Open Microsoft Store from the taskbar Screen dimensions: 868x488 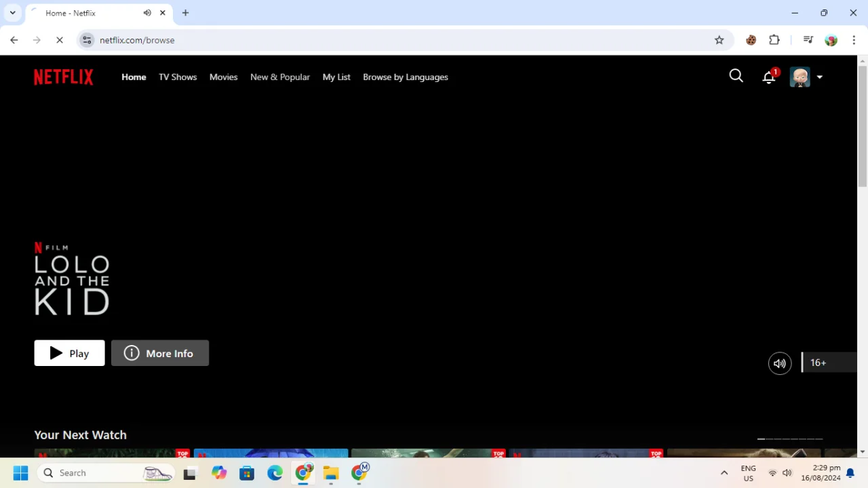point(247,472)
